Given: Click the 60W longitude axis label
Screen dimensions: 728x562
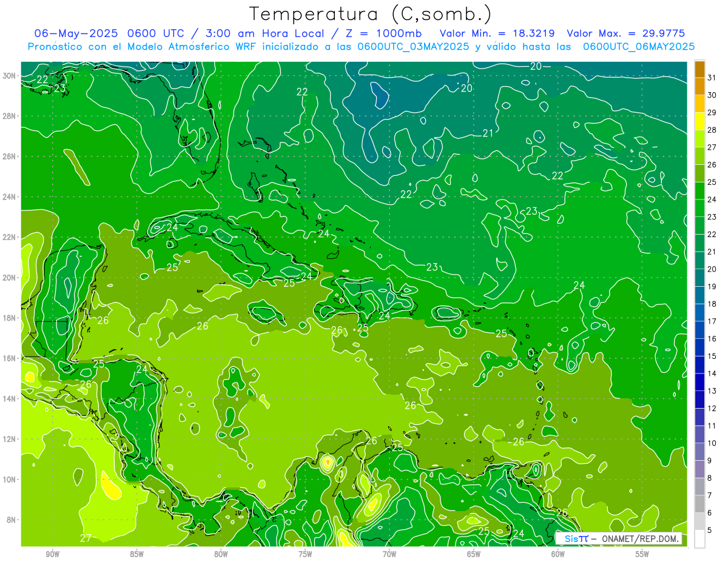Looking at the screenshot, I should pyautogui.click(x=558, y=554).
